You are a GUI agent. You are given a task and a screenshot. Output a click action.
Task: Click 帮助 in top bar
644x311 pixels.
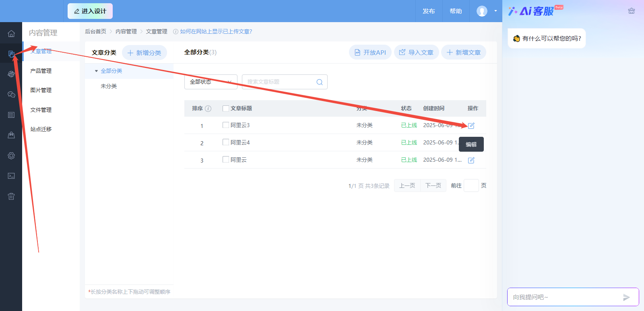[x=456, y=11]
